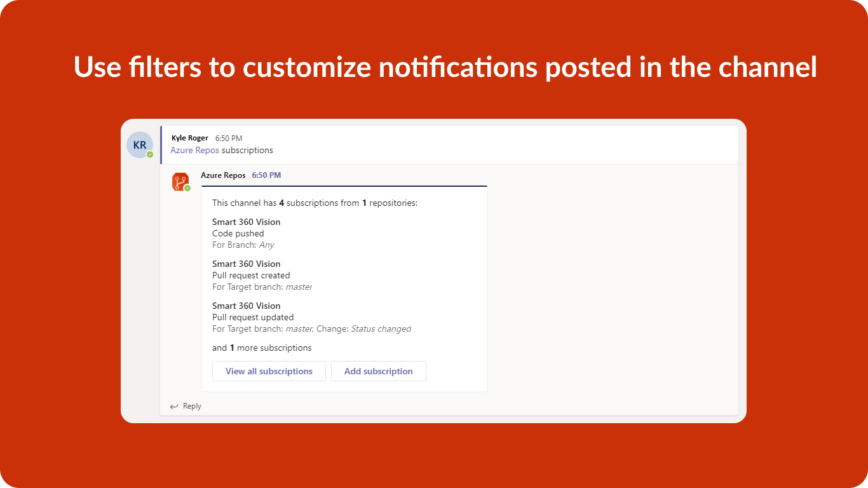Select the Code pushed subscription entry
This screenshot has width=868, height=488.
click(x=238, y=233)
